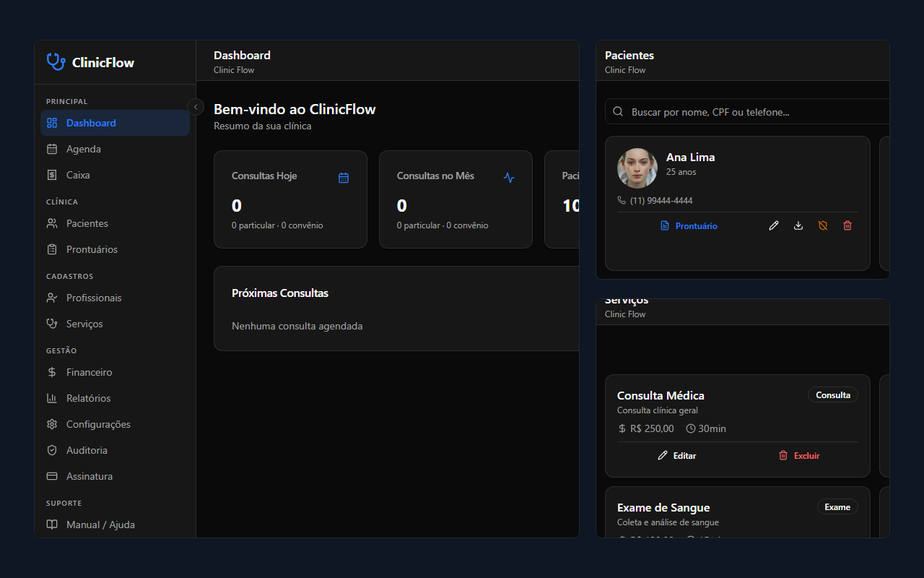Open Relatórios in the sidebar
The image size is (924, 578).
[x=115, y=398]
